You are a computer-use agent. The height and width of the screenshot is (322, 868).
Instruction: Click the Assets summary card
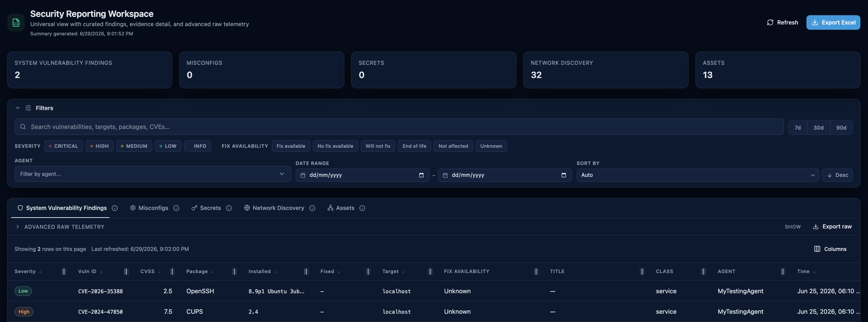pyautogui.click(x=778, y=70)
